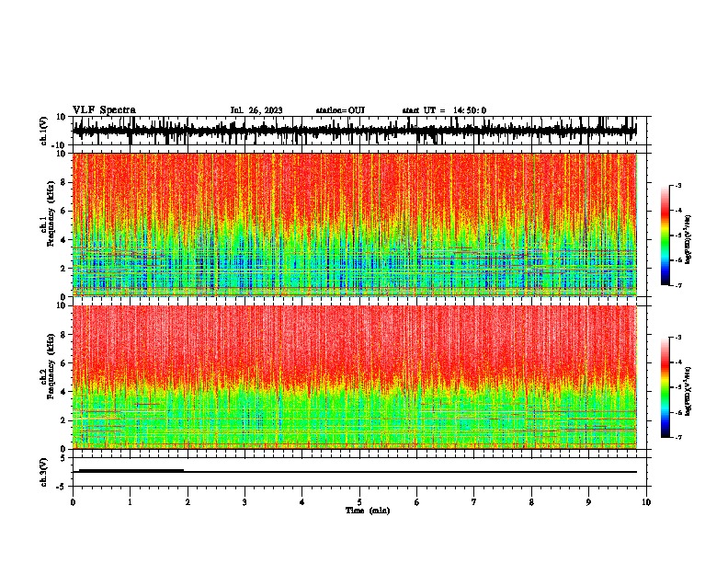
Task: Click time axis tick label "7"
Action: coord(474,502)
